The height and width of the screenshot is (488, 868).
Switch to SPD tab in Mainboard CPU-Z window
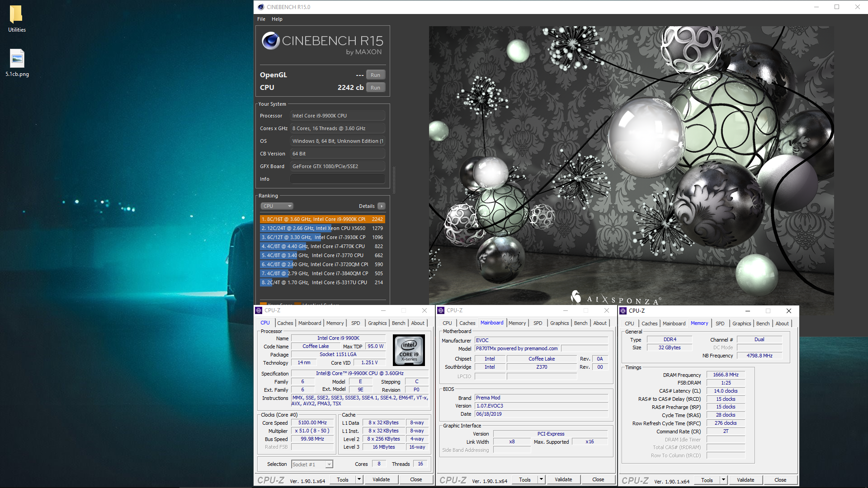coord(538,323)
